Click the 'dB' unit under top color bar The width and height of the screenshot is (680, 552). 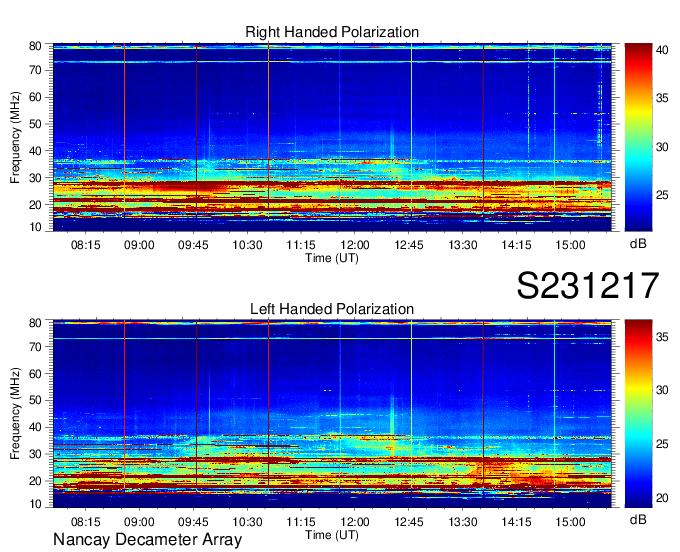pos(638,244)
